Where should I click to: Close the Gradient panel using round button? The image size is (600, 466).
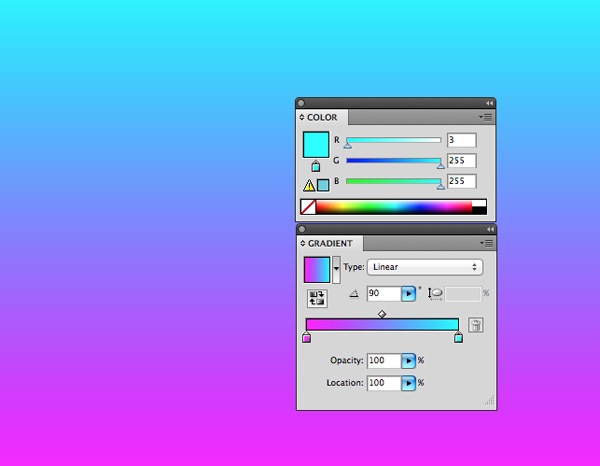(x=302, y=229)
